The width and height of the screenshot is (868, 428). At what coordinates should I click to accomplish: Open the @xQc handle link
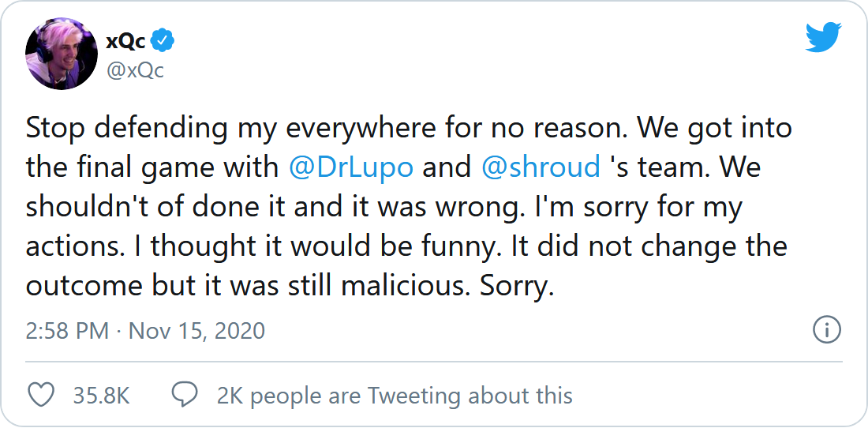point(135,70)
